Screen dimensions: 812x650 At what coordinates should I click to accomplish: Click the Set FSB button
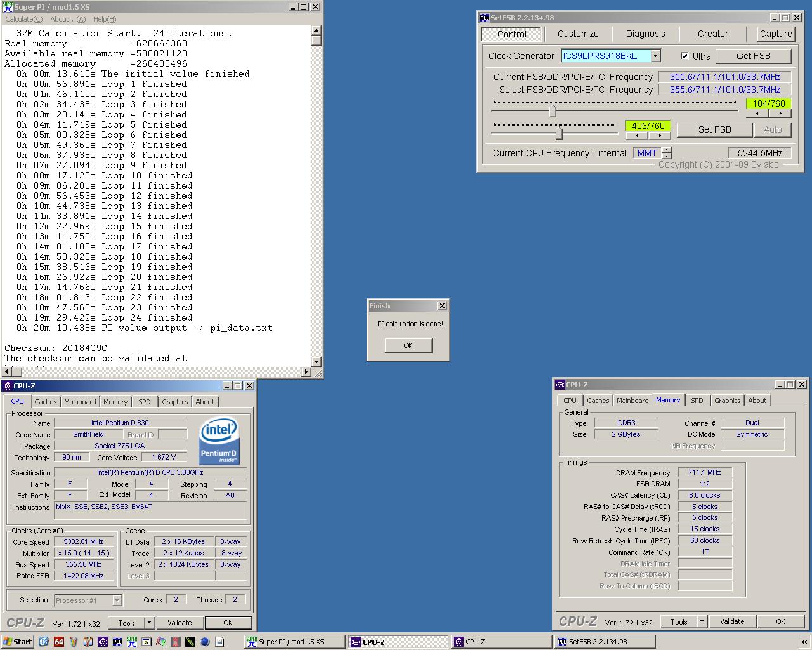click(x=714, y=129)
